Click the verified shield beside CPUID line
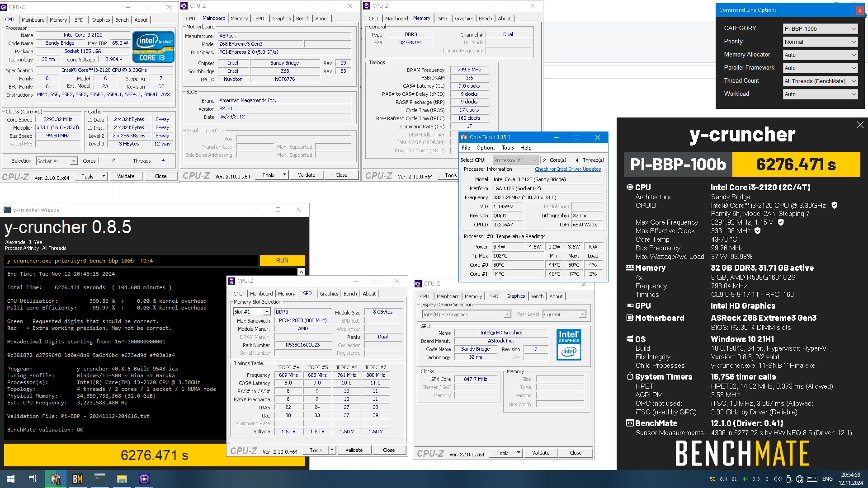 pos(835,205)
